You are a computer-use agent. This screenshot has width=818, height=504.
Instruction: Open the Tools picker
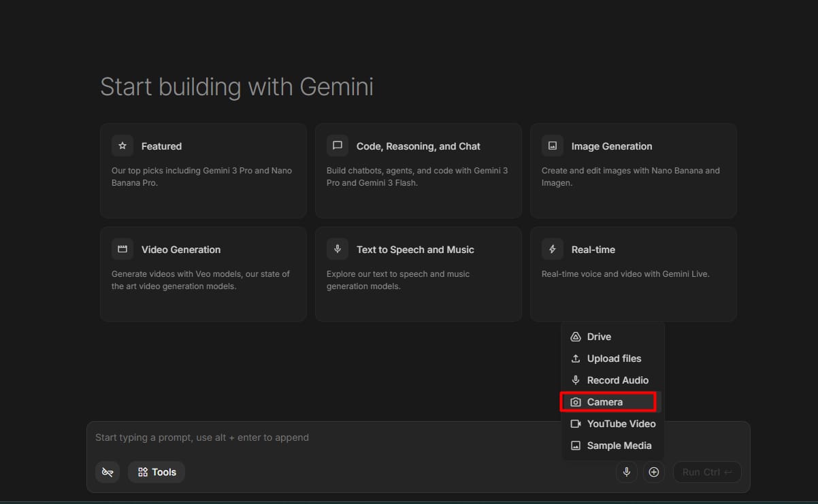[156, 471]
